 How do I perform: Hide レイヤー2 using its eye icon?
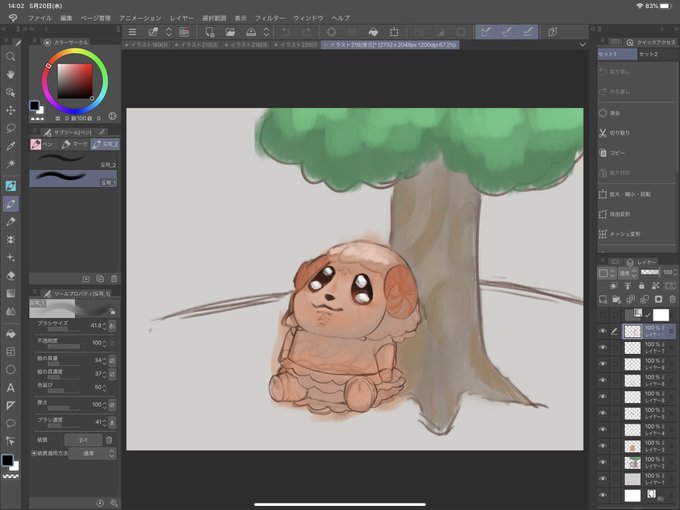tap(602, 463)
